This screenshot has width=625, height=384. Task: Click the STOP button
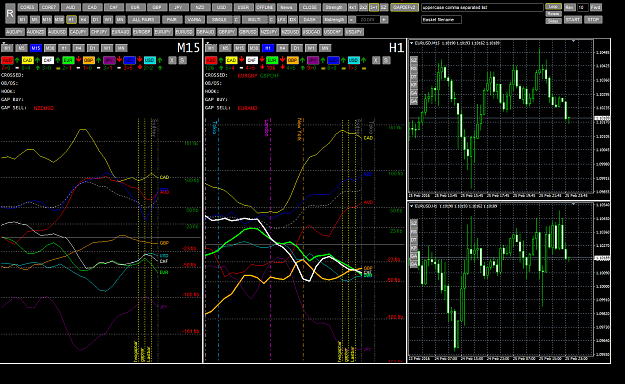[593, 20]
